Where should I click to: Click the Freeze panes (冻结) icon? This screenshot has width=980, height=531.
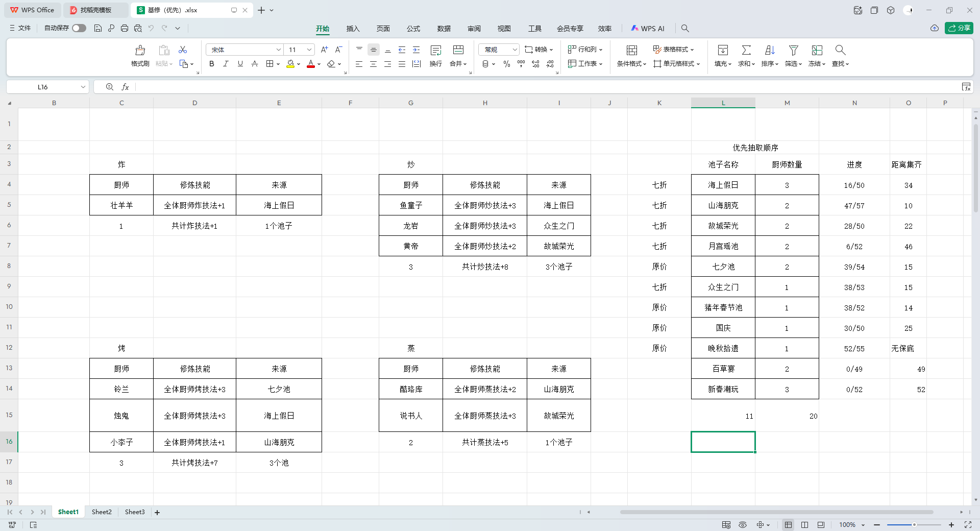[817, 51]
